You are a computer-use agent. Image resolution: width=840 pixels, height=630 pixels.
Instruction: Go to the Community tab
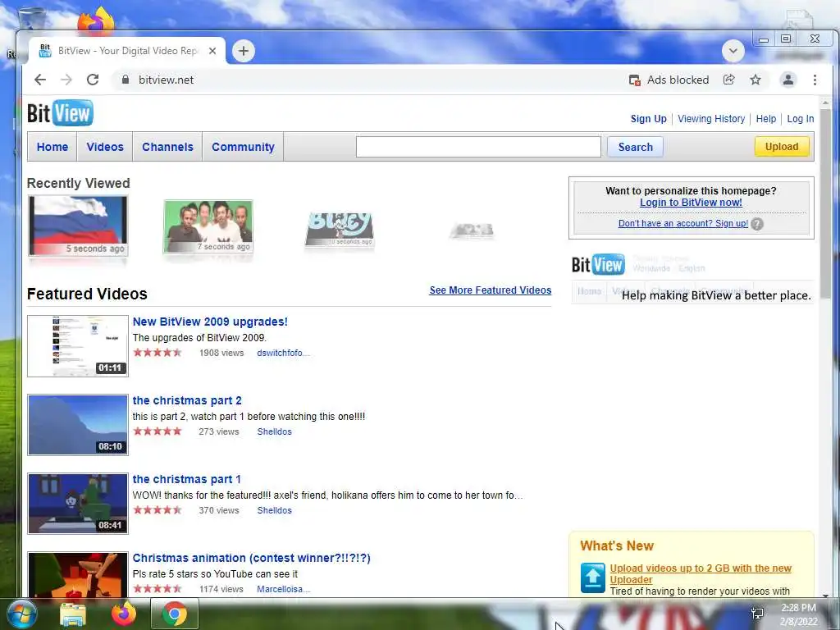pyautogui.click(x=243, y=147)
